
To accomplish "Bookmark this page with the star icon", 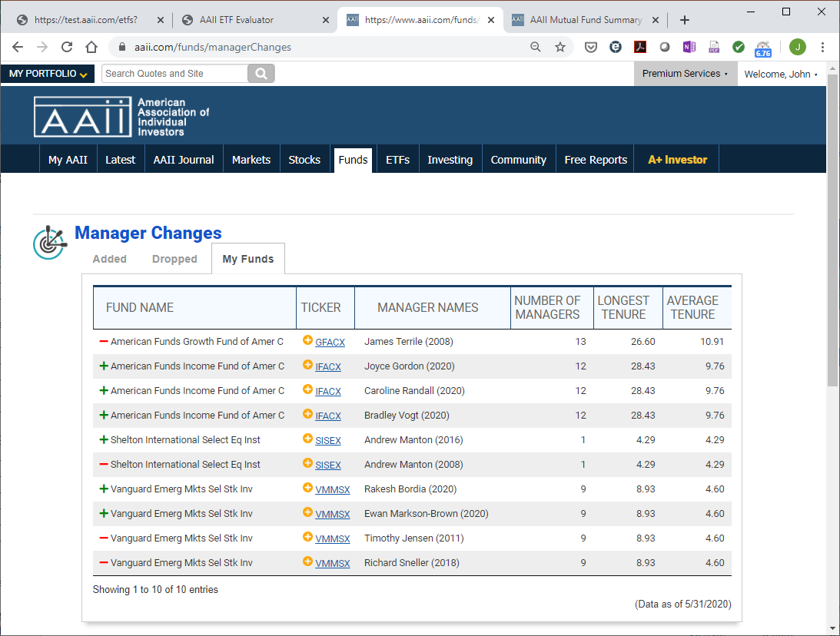I will (559, 47).
